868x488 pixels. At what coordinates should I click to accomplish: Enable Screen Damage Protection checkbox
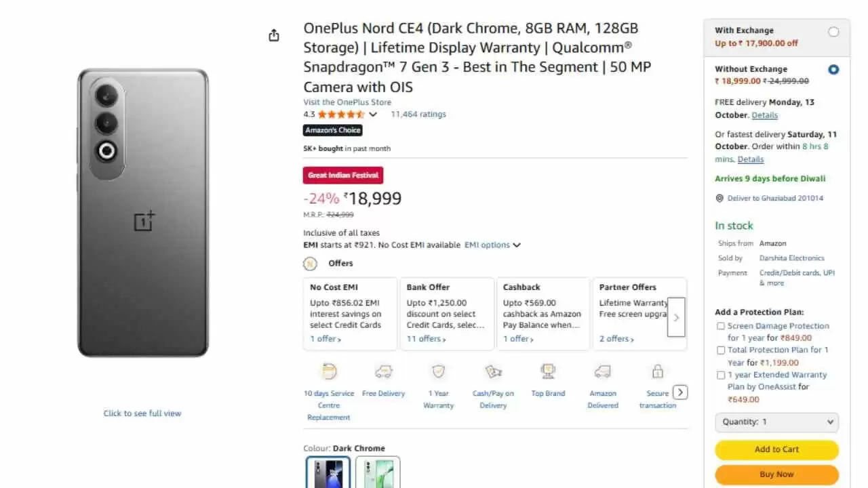pos(721,326)
